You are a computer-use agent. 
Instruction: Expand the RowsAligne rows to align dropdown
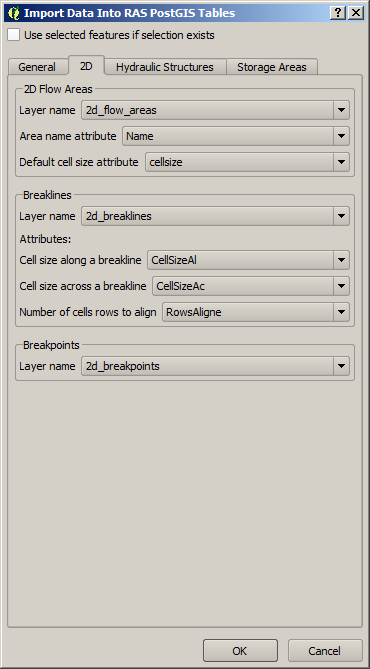point(256,312)
